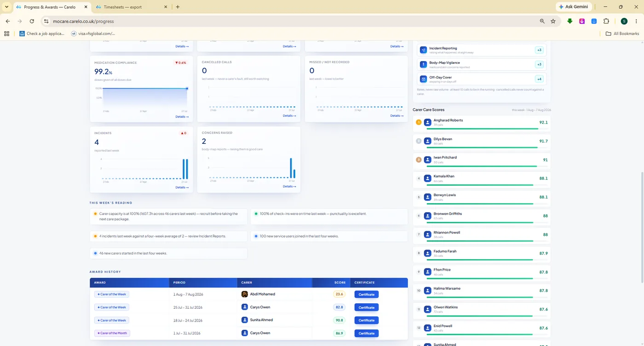Click the gold rank 1 badge
The image size is (644, 346).
pos(419,123)
